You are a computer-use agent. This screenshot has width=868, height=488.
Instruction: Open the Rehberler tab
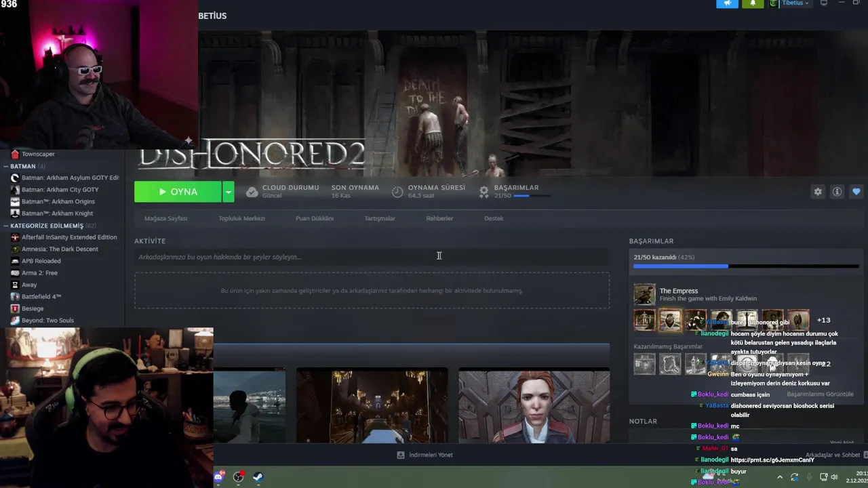[x=439, y=218]
